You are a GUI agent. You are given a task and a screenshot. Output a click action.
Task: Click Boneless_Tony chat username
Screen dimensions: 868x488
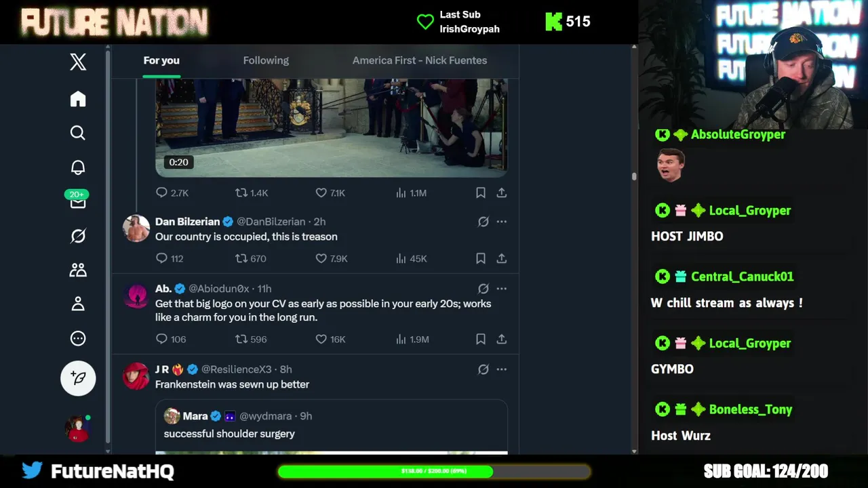751,409
